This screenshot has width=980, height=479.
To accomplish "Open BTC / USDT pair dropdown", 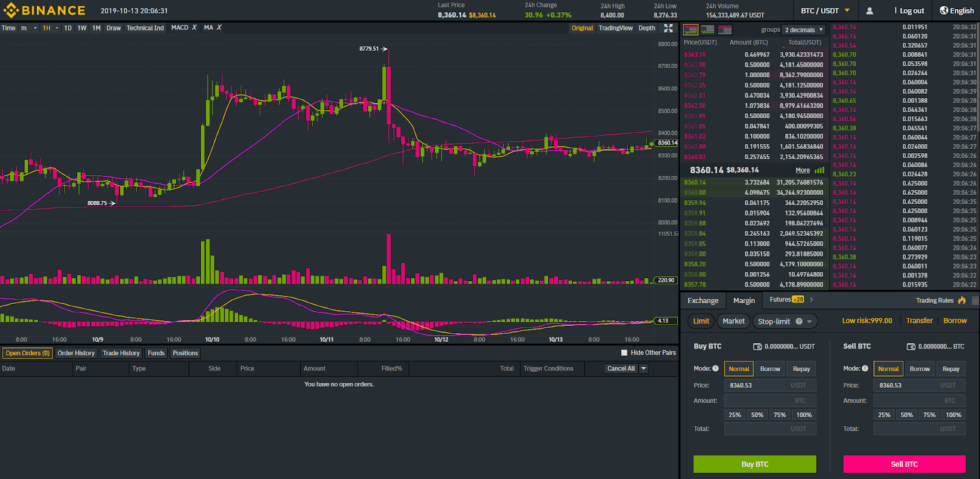I will tap(825, 10).
